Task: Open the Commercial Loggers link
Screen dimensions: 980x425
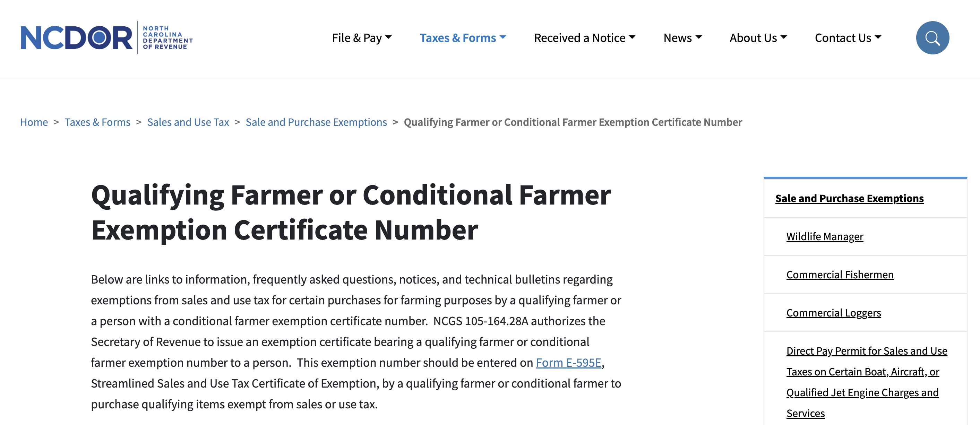Action: pyautogui.click(x=833, y=313)
